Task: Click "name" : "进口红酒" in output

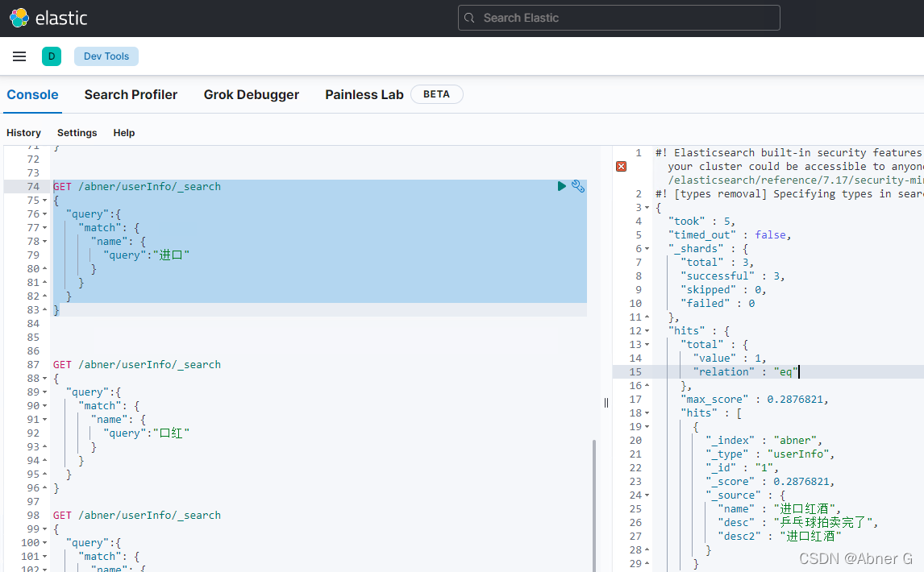Action: 780,508
